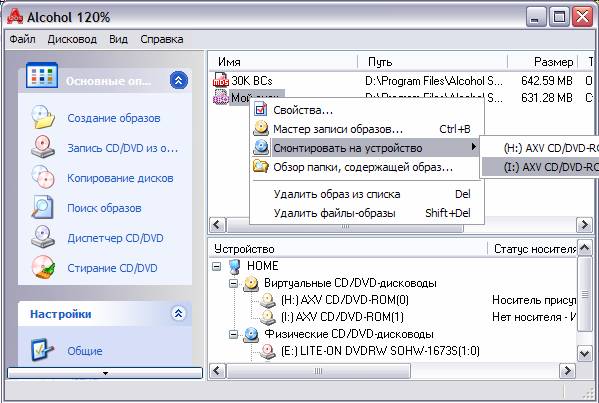
Task: Open Запись CD/DVD из образов link
Action: coord(123,148)
